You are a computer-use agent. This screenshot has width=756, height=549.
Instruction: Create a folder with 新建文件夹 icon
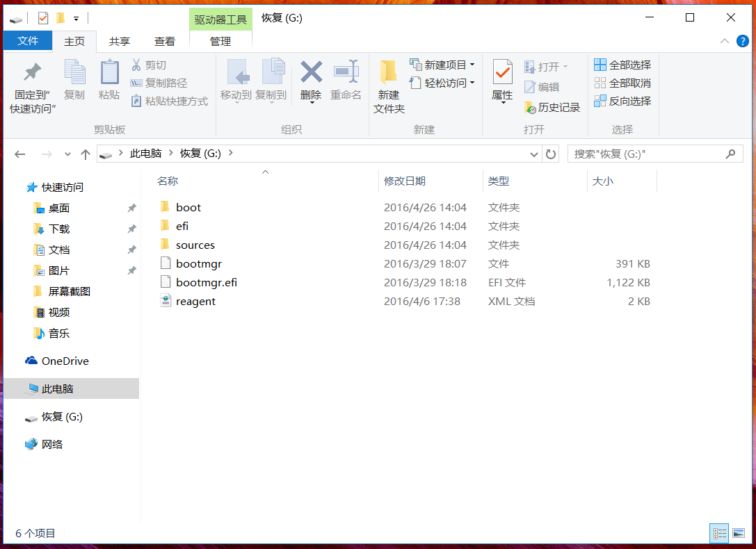click(x=388, y=83)
